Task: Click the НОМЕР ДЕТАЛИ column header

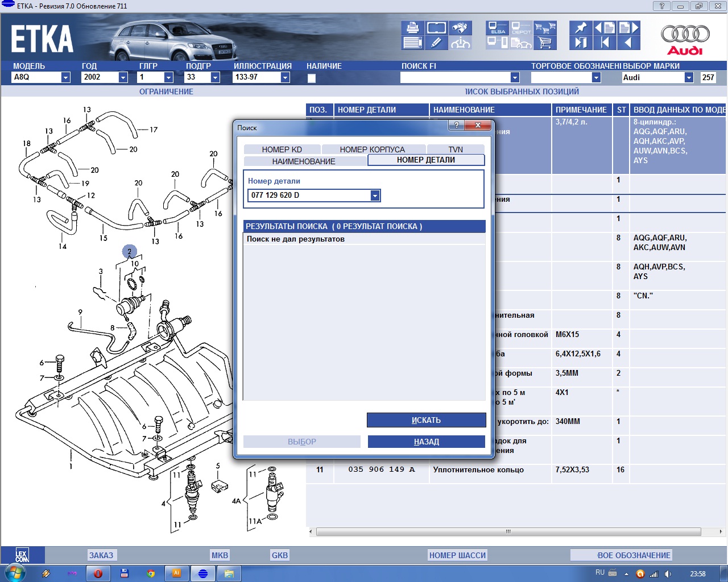Action: 382,110
